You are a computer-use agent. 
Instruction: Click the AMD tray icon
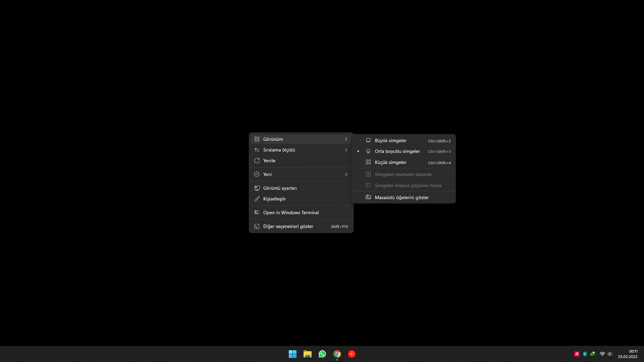click(x=577, y=354)
